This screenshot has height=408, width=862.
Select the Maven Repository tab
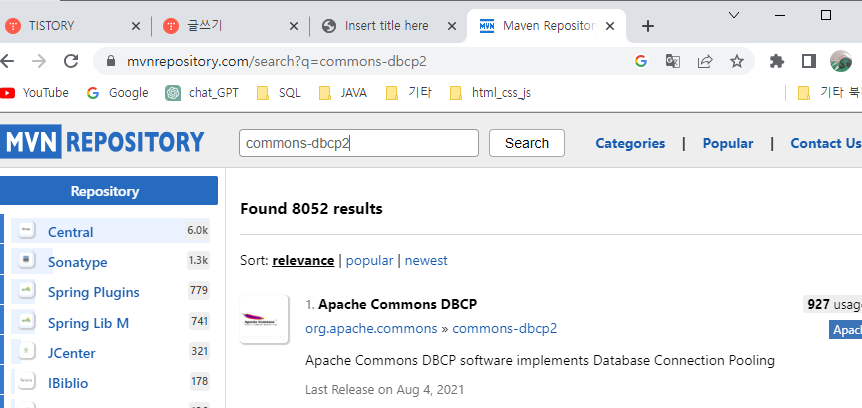(546, 26)
